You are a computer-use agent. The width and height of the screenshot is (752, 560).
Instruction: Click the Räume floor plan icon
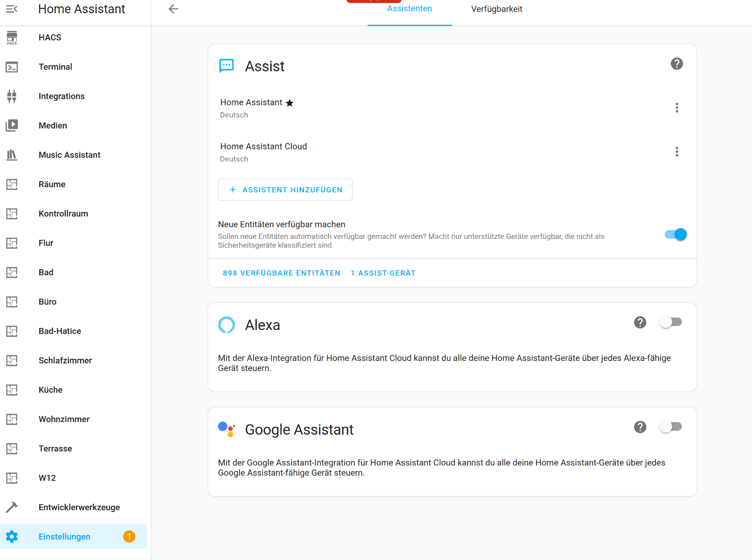(x=12, y=185)
